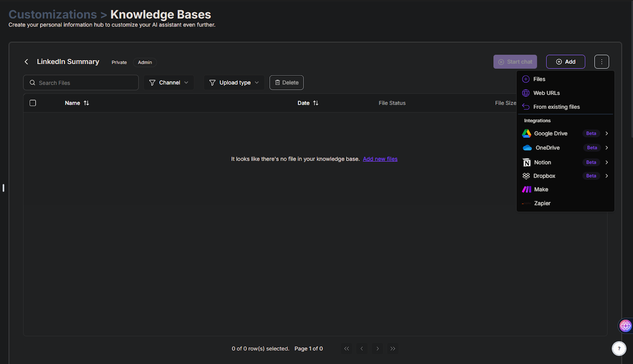Toggle the select-all rows checkbox
This screenshot has height=364, width=633.
click(33, 103)
